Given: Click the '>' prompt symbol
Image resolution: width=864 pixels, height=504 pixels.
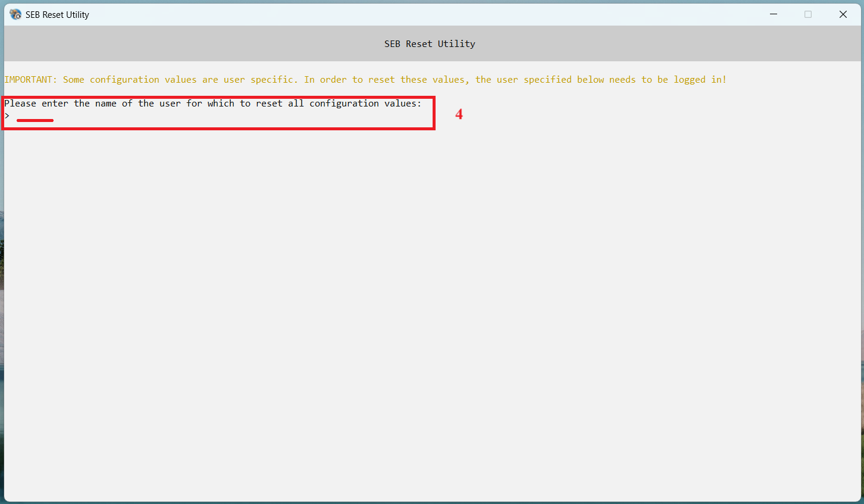Looking at the screenshot, I should (x=7, y=116).
